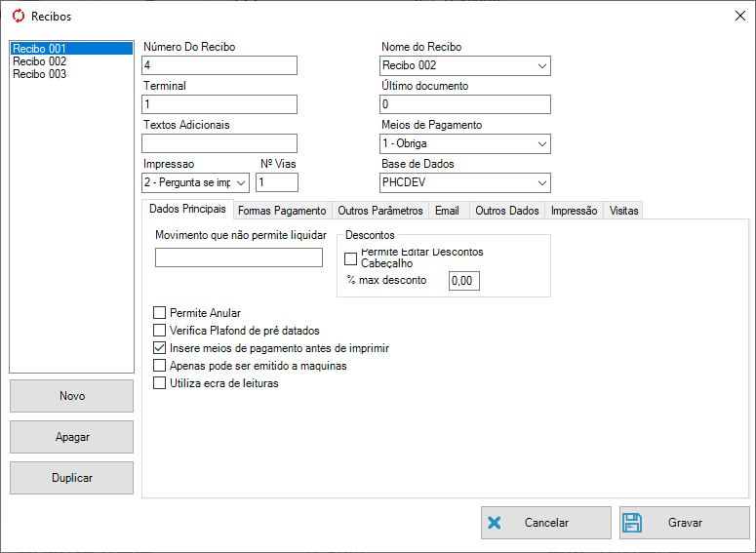Open the Base de Dados dropdown
This screenshot has height=553, width=756.
pyautogui.click(x=541, y=183)
